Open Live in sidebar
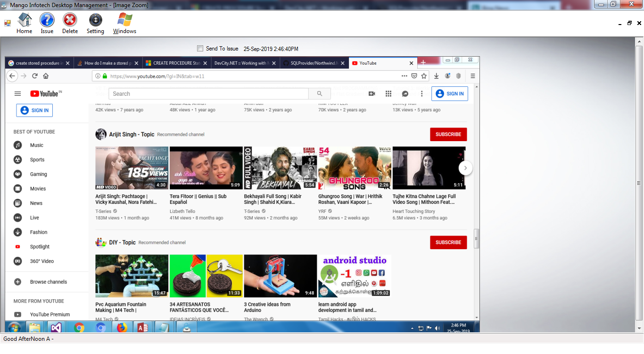Viewport: 644px width, 354px height. coord(47,218)
